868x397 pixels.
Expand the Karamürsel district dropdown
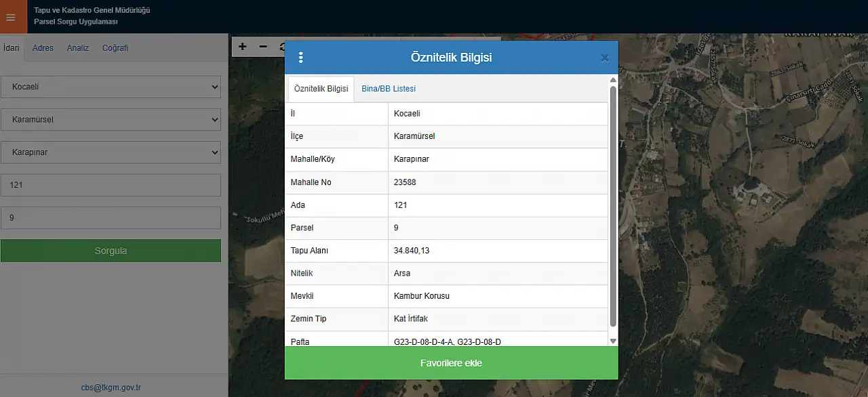tap(111, 119)
